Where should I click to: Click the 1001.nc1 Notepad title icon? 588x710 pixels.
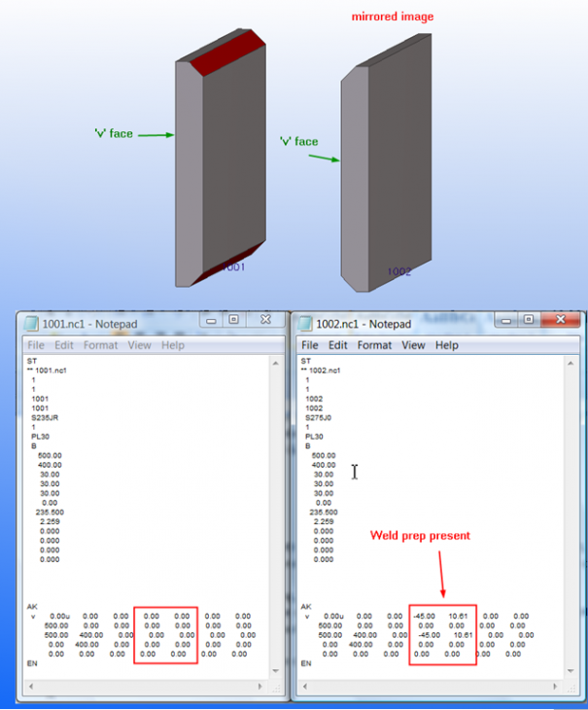pyautogui.click(x=31, y=324)
